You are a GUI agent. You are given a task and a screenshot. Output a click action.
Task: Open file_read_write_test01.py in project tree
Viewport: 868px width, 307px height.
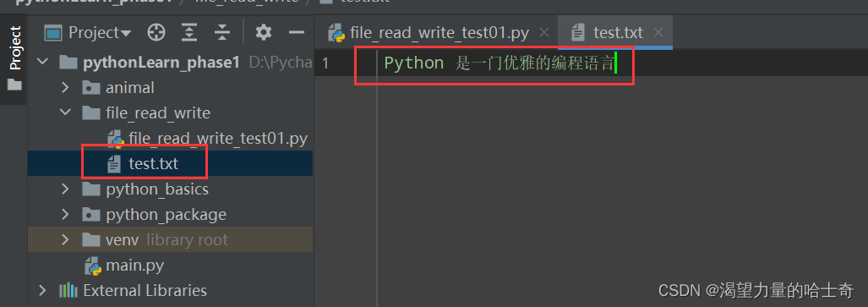coord(217,138)
